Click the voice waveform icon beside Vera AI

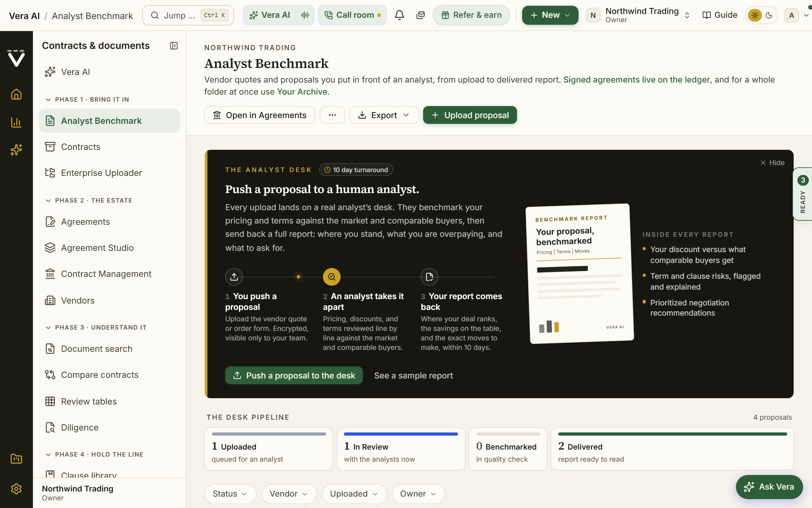[x=305, y=15]
